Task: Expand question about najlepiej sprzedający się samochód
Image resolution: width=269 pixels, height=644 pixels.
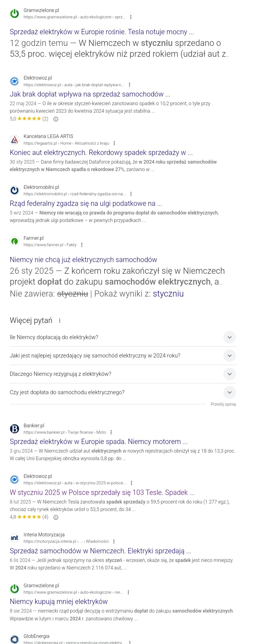Action: [229, 356]
